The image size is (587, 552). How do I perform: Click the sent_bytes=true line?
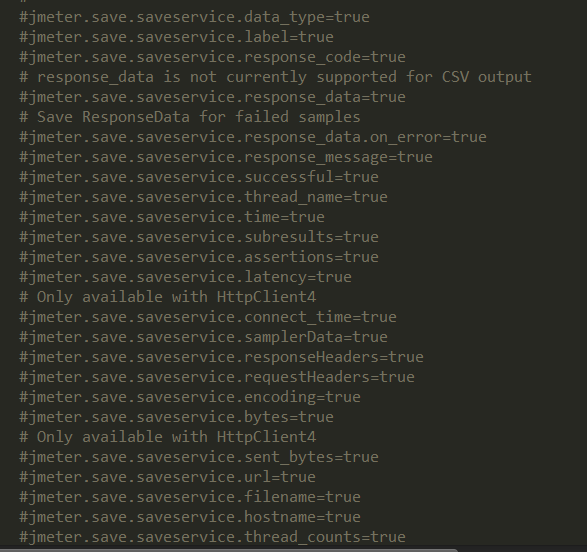click(199, 458)
